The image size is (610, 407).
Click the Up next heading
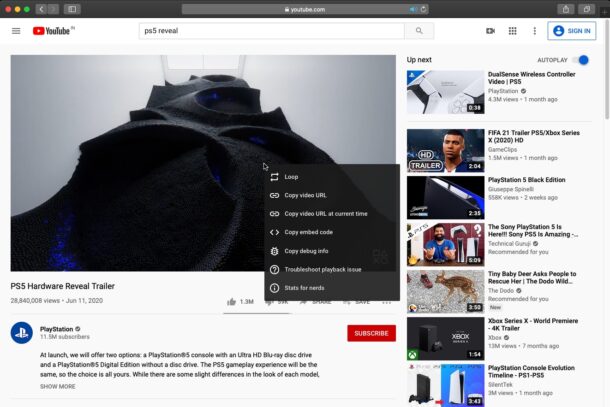point(419,60)
